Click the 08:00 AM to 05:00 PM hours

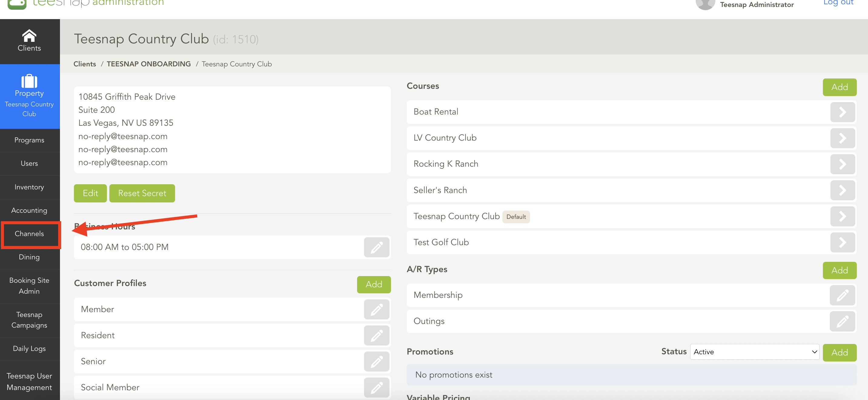point(125,247)
